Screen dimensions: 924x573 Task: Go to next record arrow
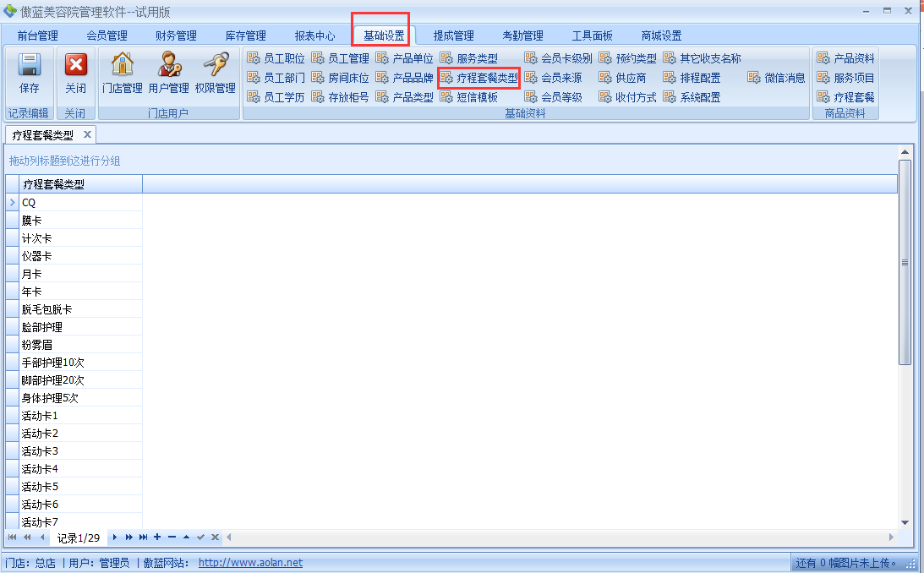point(115,538)
